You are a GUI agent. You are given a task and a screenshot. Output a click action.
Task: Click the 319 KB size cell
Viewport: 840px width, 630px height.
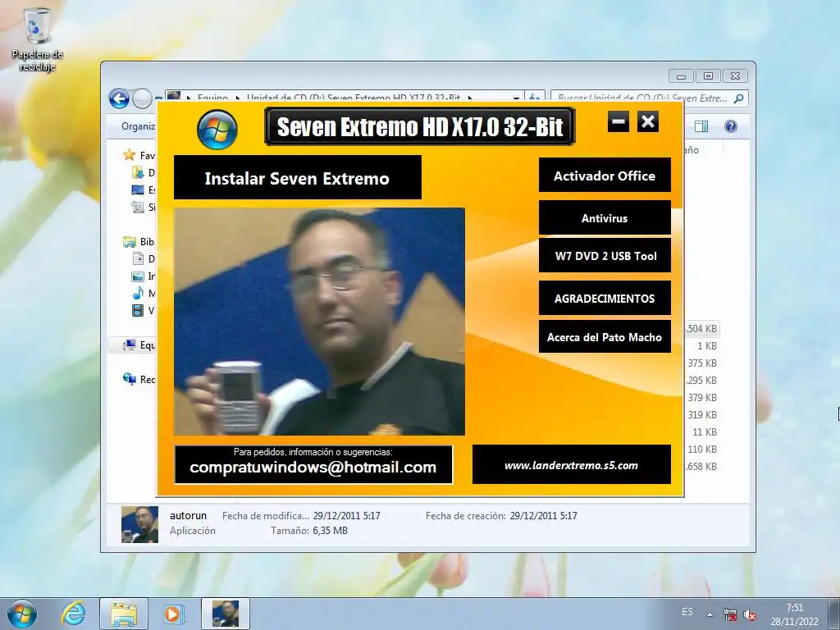(702, 414)
